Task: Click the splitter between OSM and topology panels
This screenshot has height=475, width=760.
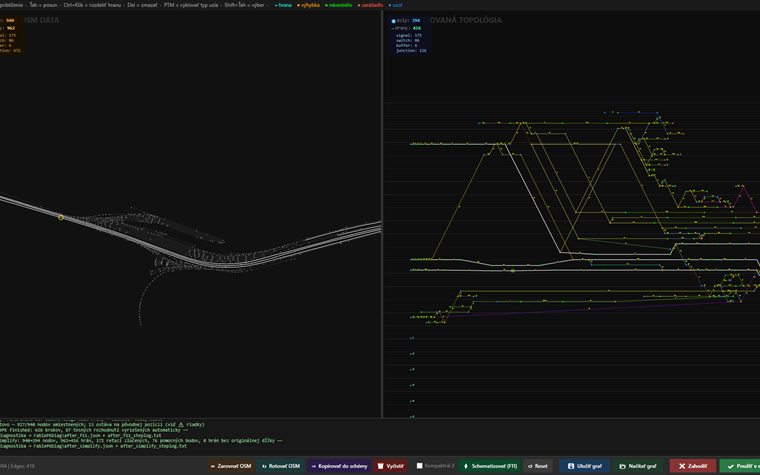Action: pos(382,214)
